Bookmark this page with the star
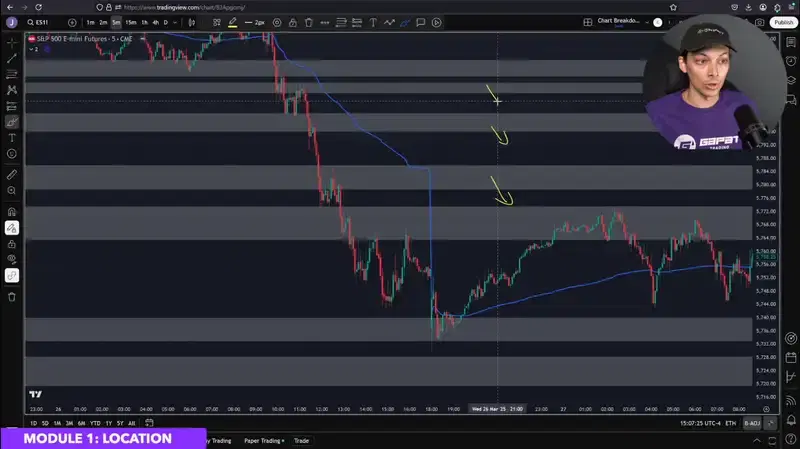Image resolution: width=800 pixels, height=449 pixels. [673, 7]
